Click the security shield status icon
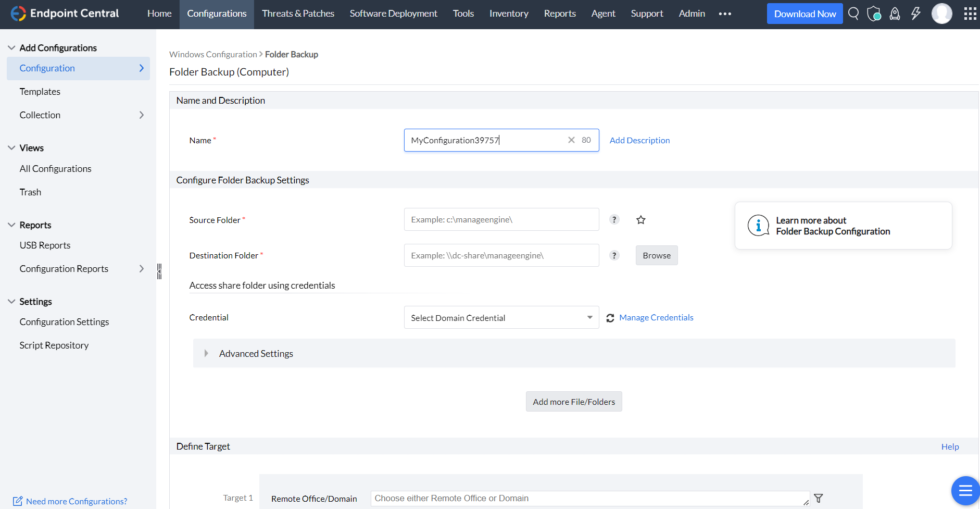 point(874,14)
